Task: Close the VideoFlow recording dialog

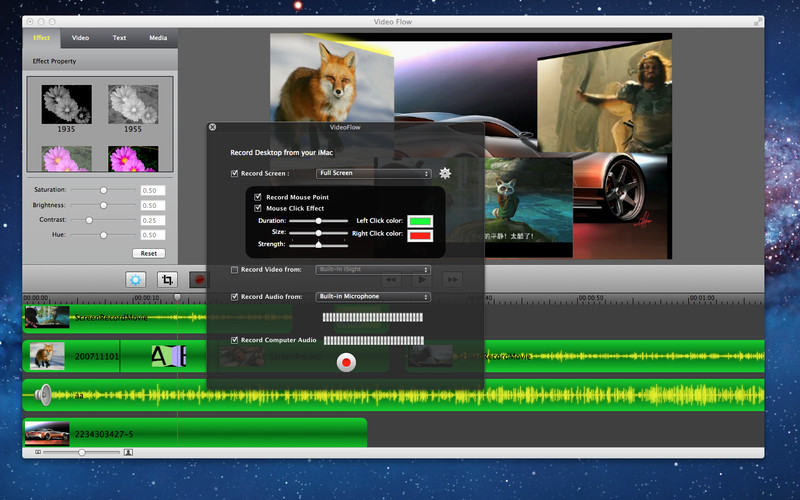Action: [x=212, y=127]
